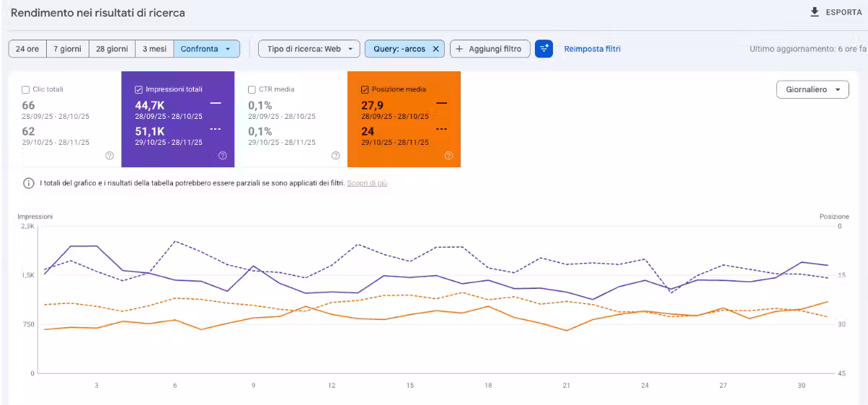Click the Rendimento nei risultati di ricerca title

click(98, 13)
